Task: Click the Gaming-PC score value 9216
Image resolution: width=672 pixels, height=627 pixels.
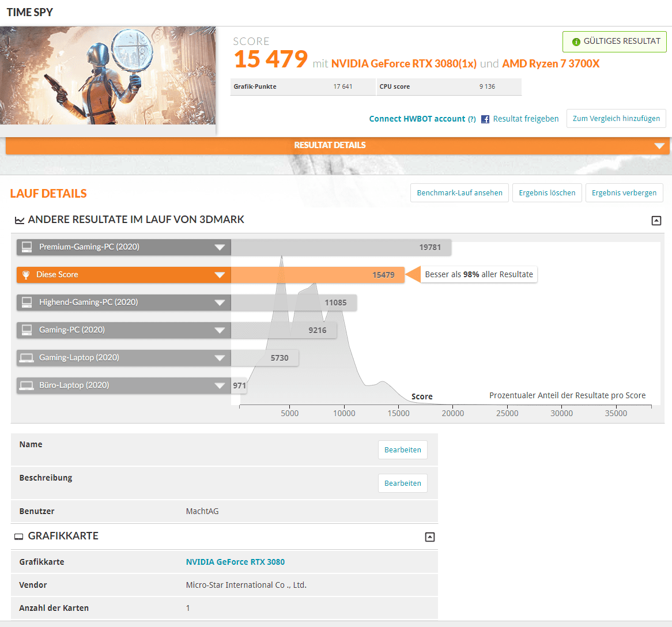Action: click(x=317, y=330)
